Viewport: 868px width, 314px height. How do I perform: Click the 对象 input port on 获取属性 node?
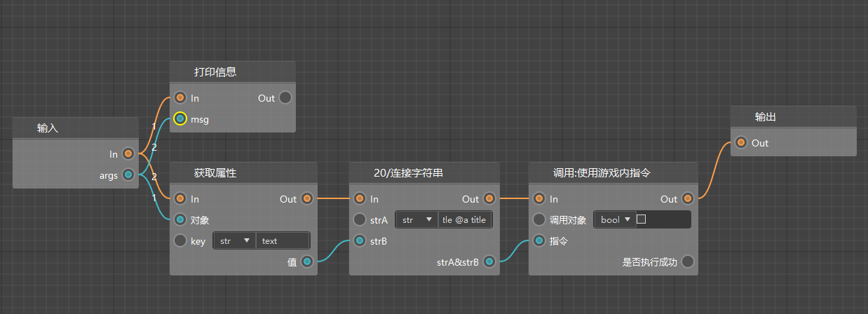click(x=180, y=220)
